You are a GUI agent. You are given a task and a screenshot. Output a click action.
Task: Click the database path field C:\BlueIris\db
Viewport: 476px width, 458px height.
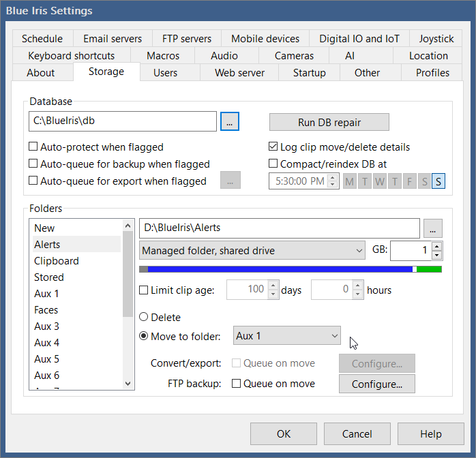(123, 121)
